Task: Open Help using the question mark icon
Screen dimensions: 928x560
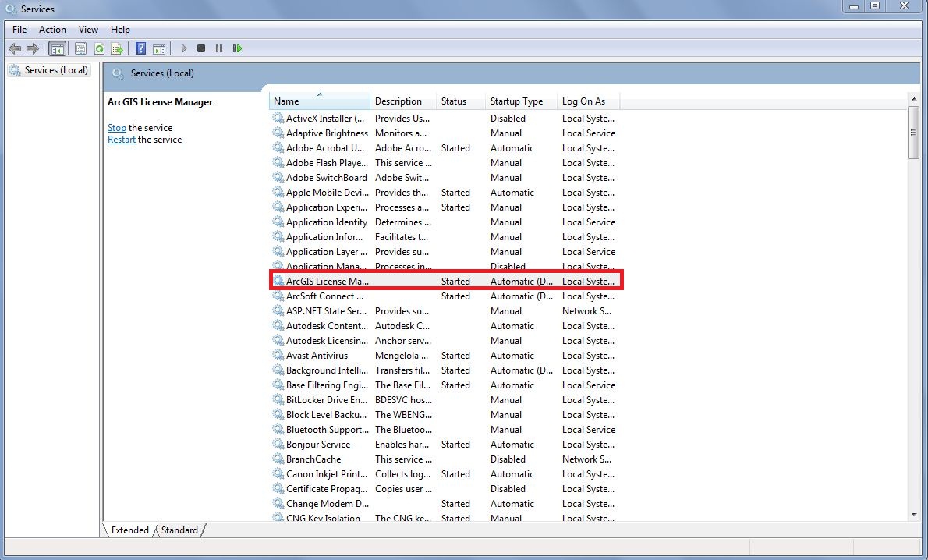Action: pos(140,48)
